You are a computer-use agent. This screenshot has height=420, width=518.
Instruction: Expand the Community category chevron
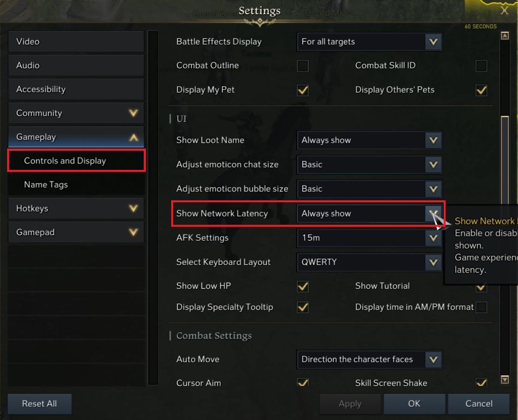[x=133, y=113]
